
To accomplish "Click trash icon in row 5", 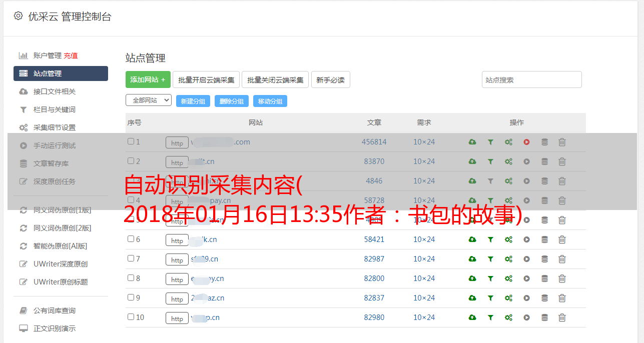I will point(562,220).
